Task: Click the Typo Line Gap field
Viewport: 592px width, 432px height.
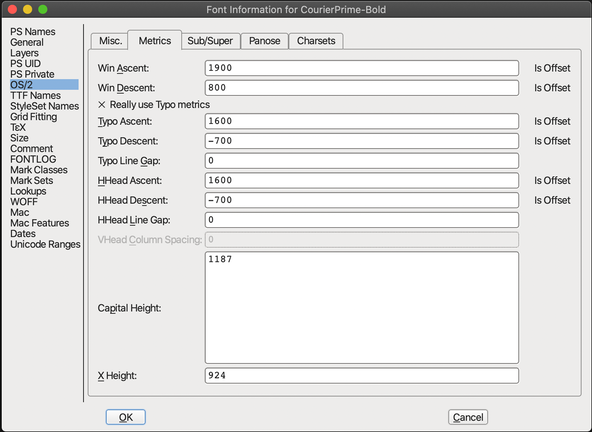Action: tap(362, 161)
